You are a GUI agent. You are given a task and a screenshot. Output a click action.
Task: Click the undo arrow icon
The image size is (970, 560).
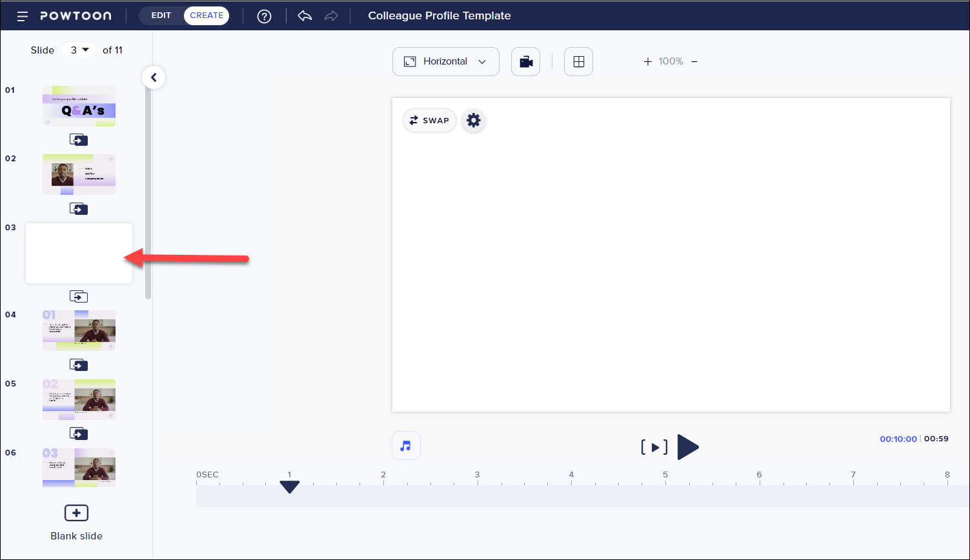[x=304, y=15]
